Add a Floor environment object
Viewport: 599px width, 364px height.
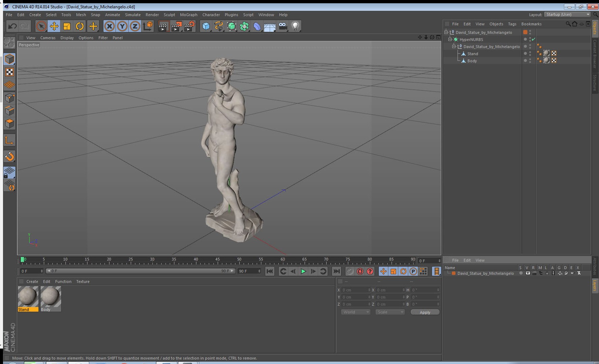(270, 26)
